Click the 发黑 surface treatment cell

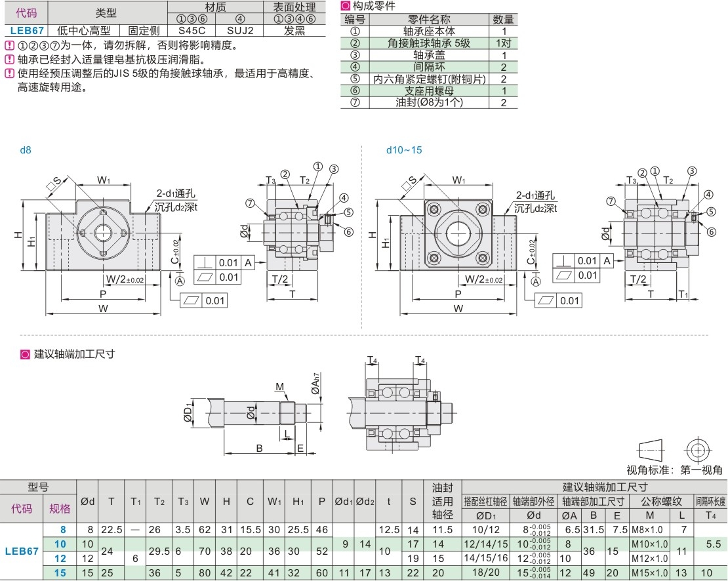click(294, 30)
